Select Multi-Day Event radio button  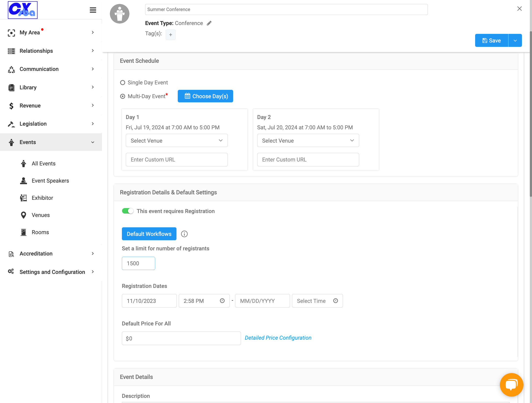(123, 96)
